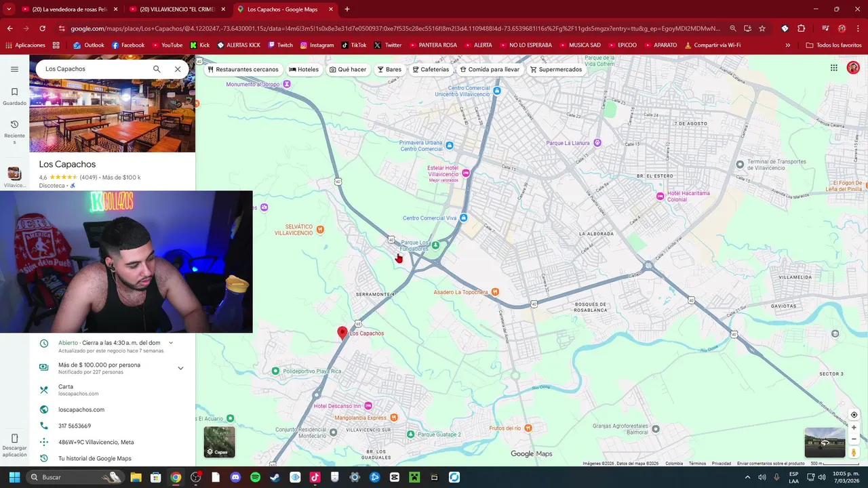868x488 pixels.
Task: Select the Comida para llevar chip
Action: 490,69
